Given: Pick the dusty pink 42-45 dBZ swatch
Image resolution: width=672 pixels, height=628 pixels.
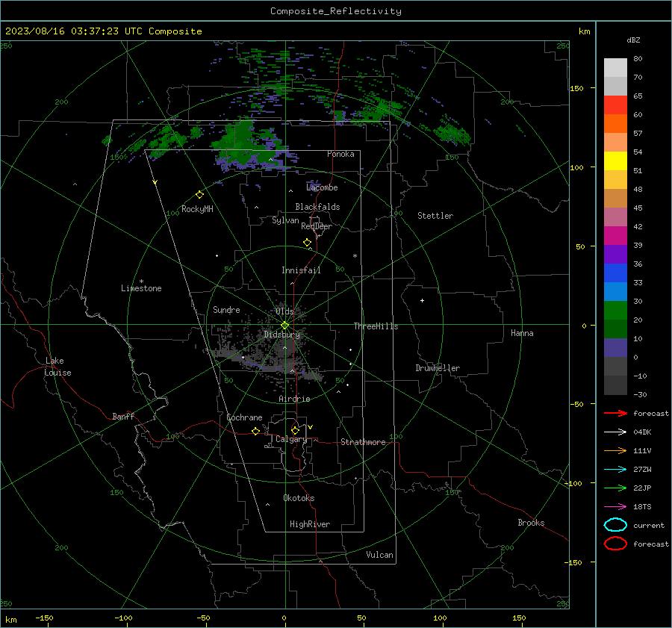Looking at the screenshot, I should 615,217.
